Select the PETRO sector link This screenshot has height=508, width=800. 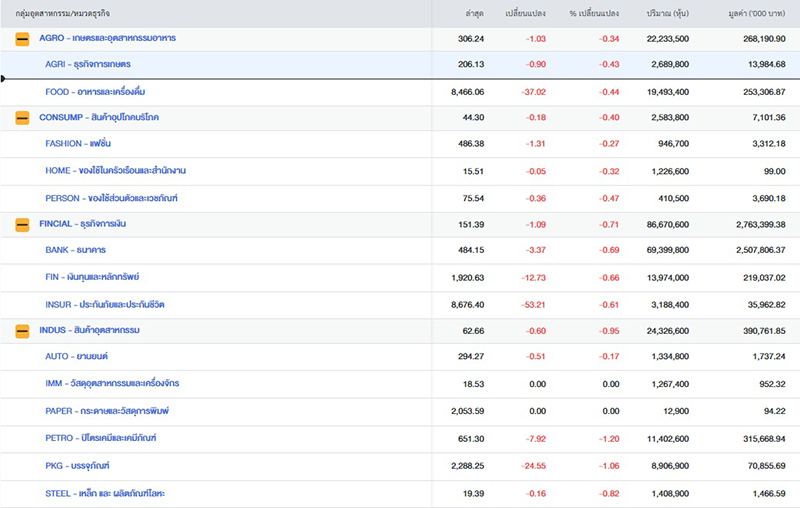click(101, 437)
